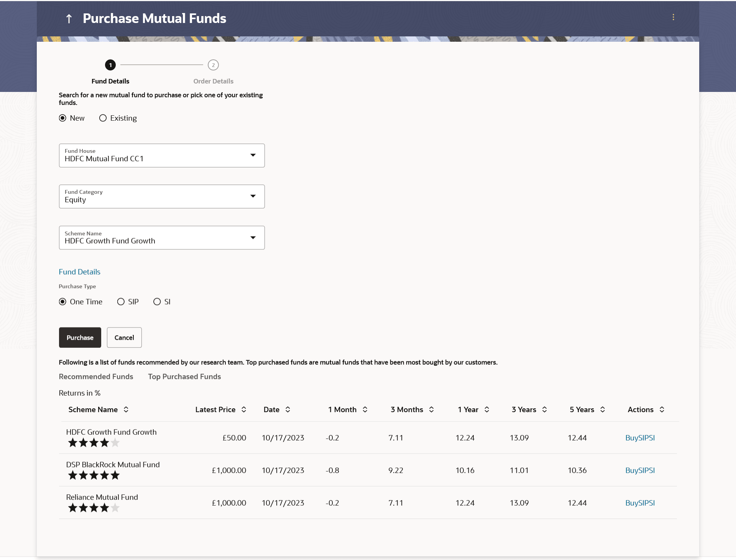
Task: Choose SI purchase type
Action: click(x=157, y=302)
